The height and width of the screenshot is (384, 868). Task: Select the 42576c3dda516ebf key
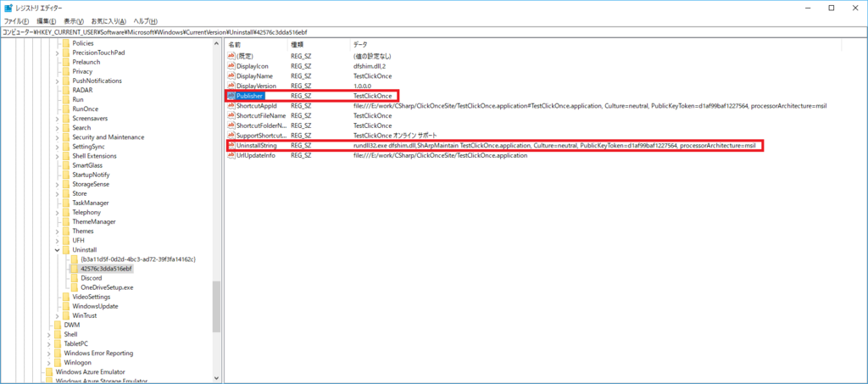(x=106, y=269)
